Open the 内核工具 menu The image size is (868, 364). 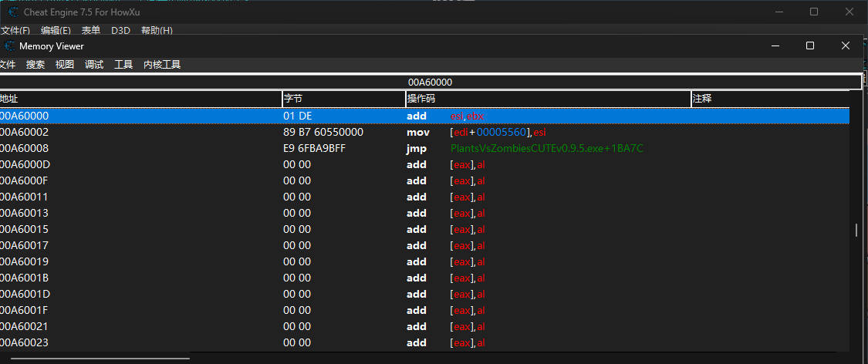click(162, 65)
